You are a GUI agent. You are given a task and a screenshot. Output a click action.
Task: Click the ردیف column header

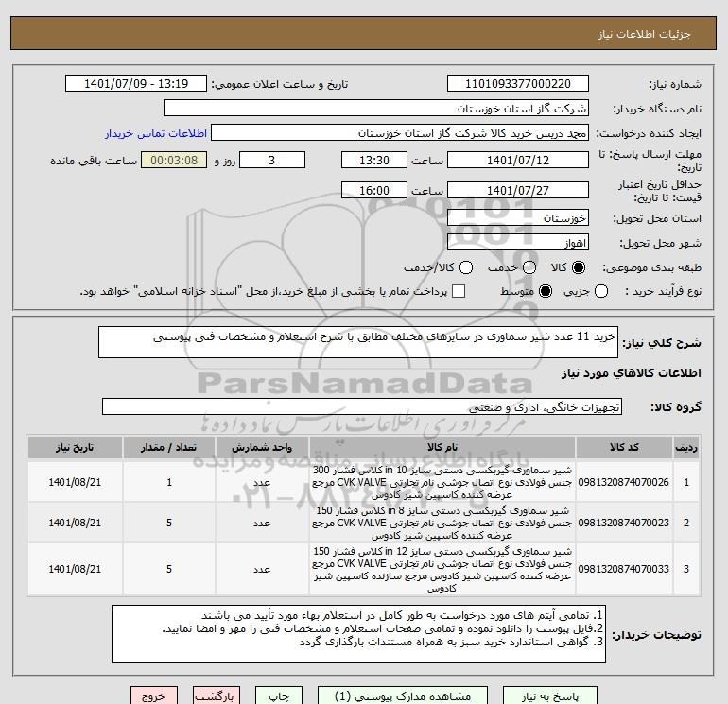click(x=686, y=447)
